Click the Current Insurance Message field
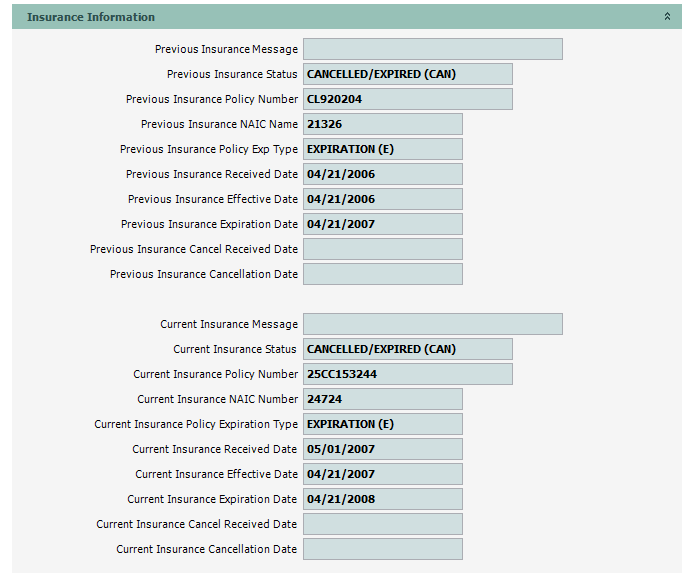687x584 pixels. [x=432, y=324]
